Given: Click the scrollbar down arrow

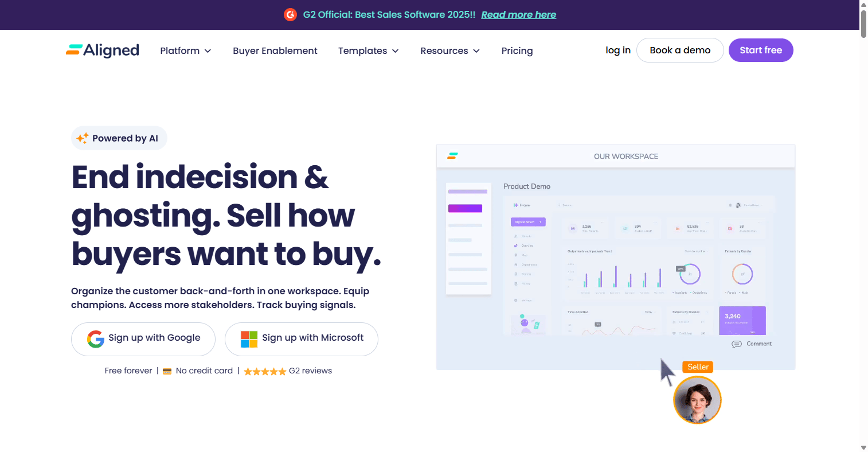Looking at the screenshot, I should tap(863, 447).
